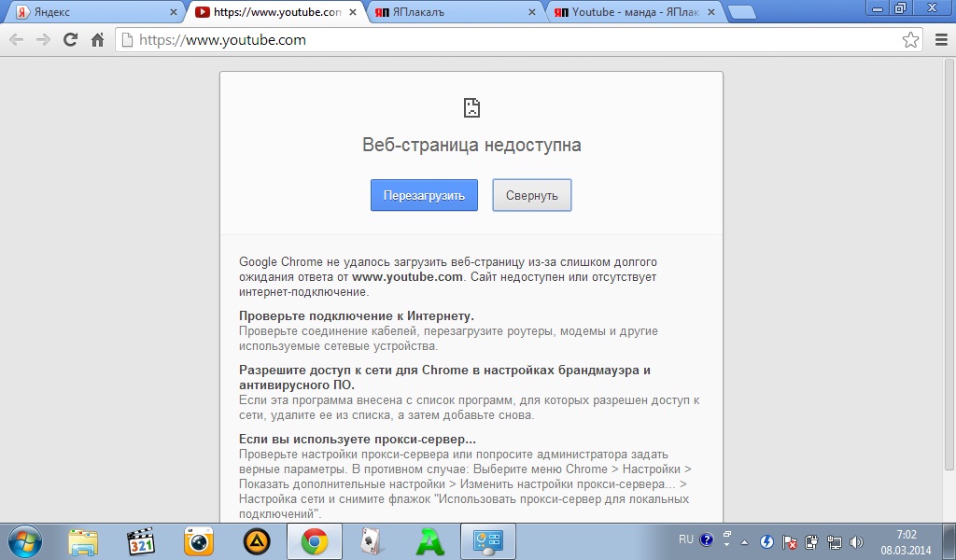This screenshot has height=560, width=956.
Task: Click the text Если вы используете прокси-сервер...
Action: 358,439
